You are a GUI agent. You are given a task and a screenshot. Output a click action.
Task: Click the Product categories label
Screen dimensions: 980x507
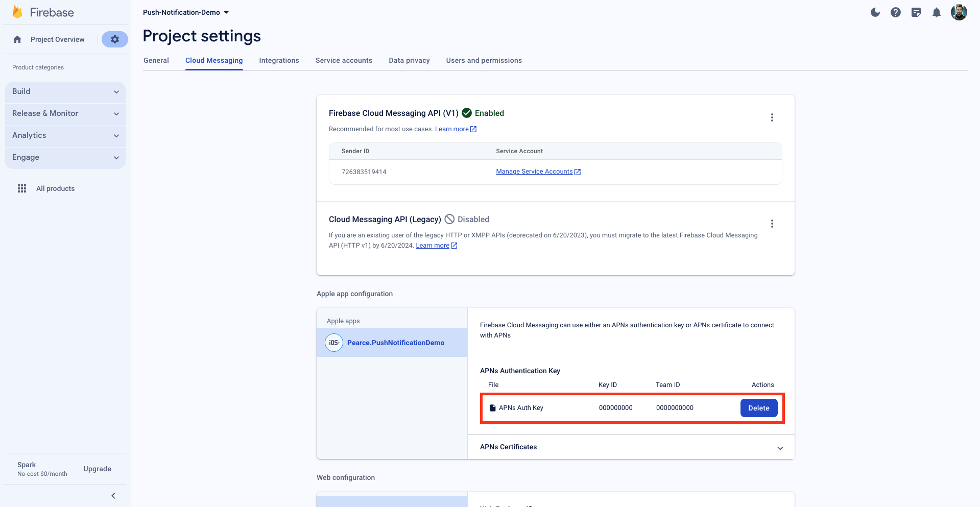[x=38, y=67]
